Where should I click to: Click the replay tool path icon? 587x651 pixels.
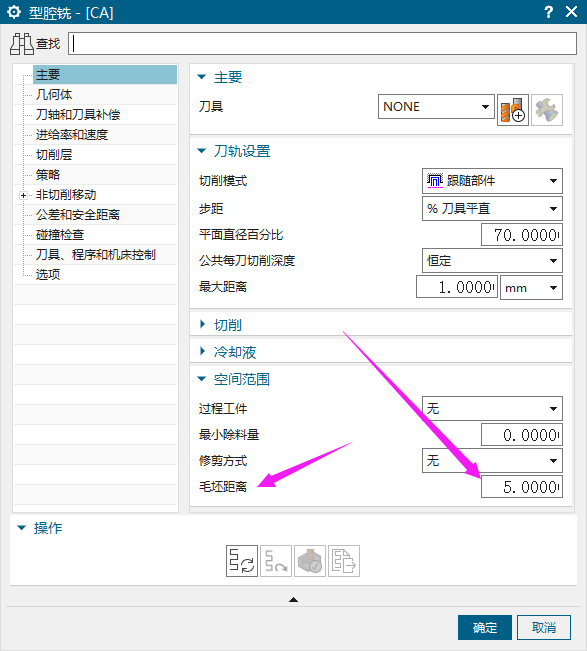tap(276, 561)
